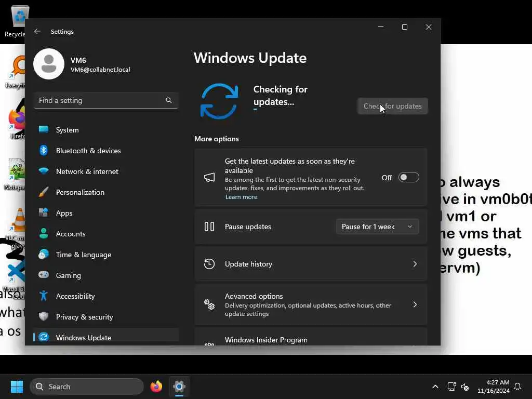Select System in the settings sidebar
The width and height of the screenshot is (532, 399).
(106, 129)
